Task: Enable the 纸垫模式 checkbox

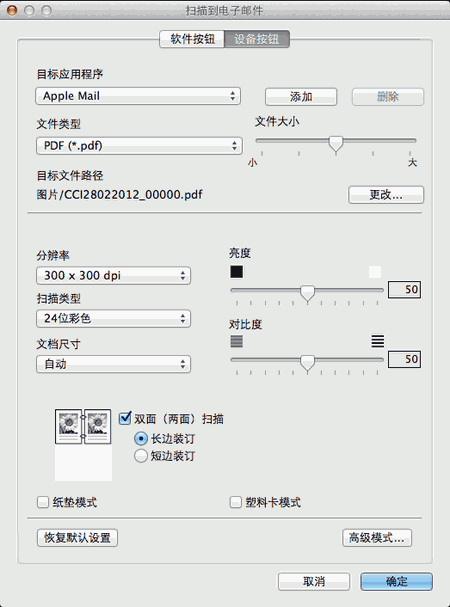Action: 43,502
